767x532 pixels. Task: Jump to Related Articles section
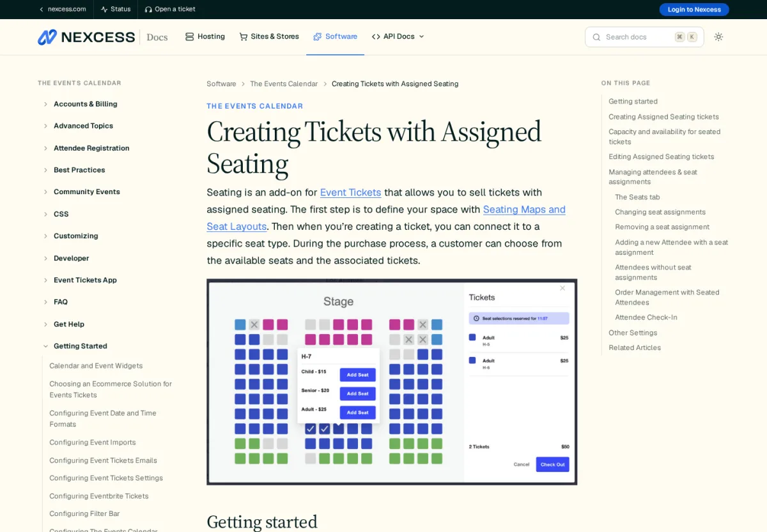(635, 347)
